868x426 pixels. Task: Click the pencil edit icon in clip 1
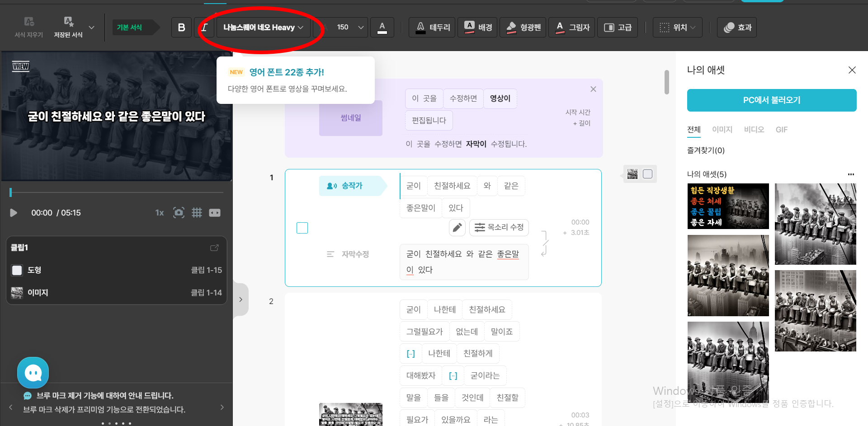coord(457,227)
